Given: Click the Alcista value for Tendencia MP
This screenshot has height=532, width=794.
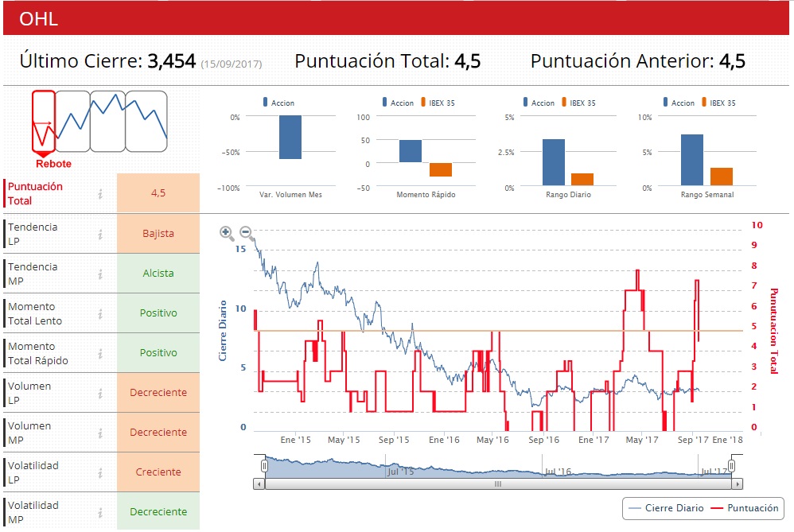Looking at the screenshot, I should (x=158, y=274).
